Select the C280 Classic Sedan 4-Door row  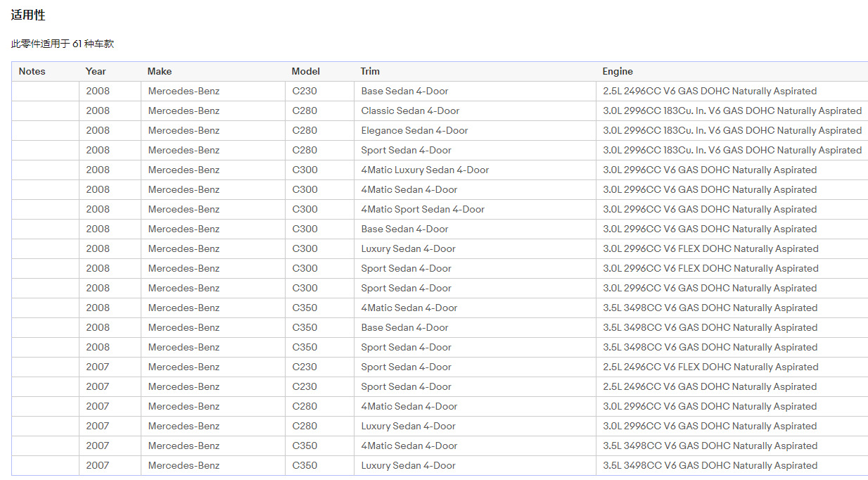[x=440, y=110]
